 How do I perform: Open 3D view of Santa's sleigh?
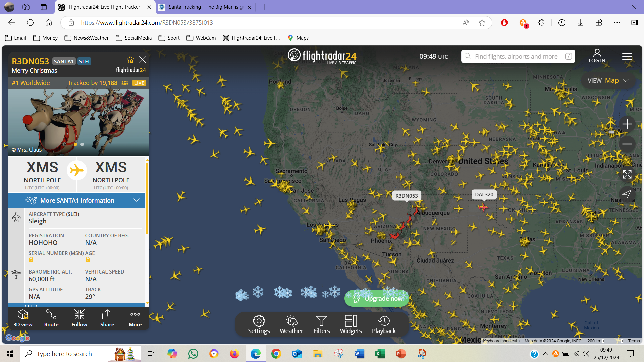[x=23, y=318]
